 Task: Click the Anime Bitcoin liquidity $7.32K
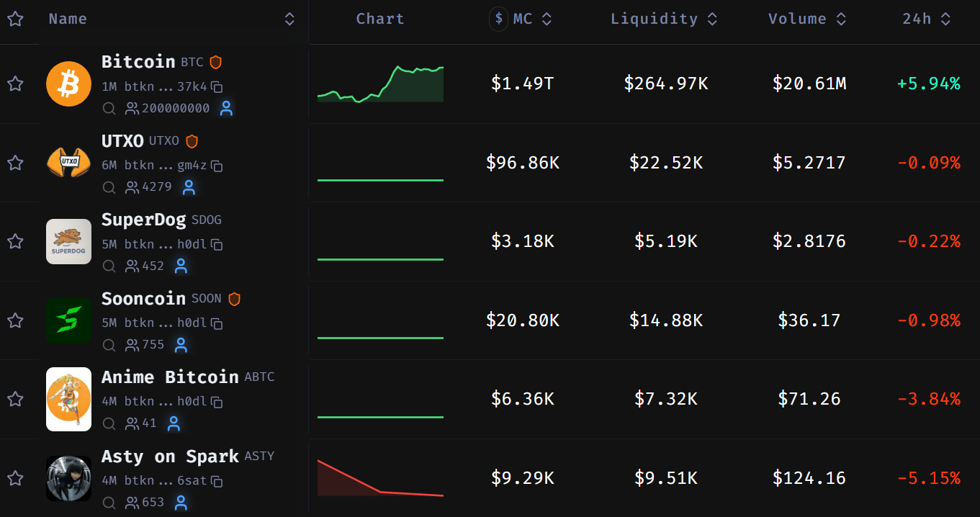(665, 399)
